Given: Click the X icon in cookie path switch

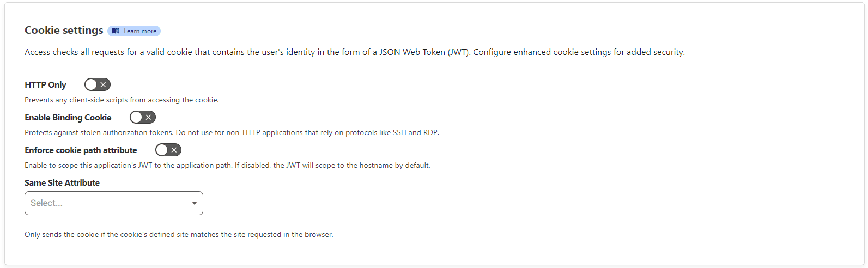Looking at the screenshot, I should [x=174, y=150].
